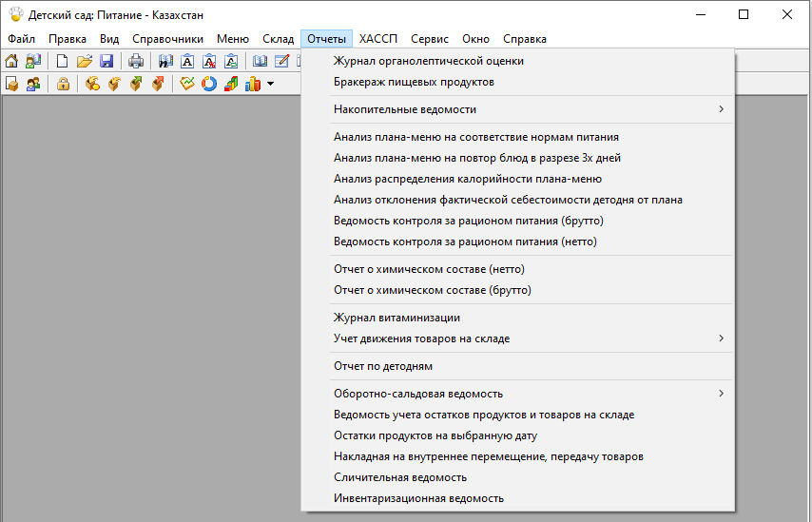Image resolution: width=812 pixels, height=522 pixels.
Task: Click the box with red outgoing arrow icon
Action: [x=158, y=84]
